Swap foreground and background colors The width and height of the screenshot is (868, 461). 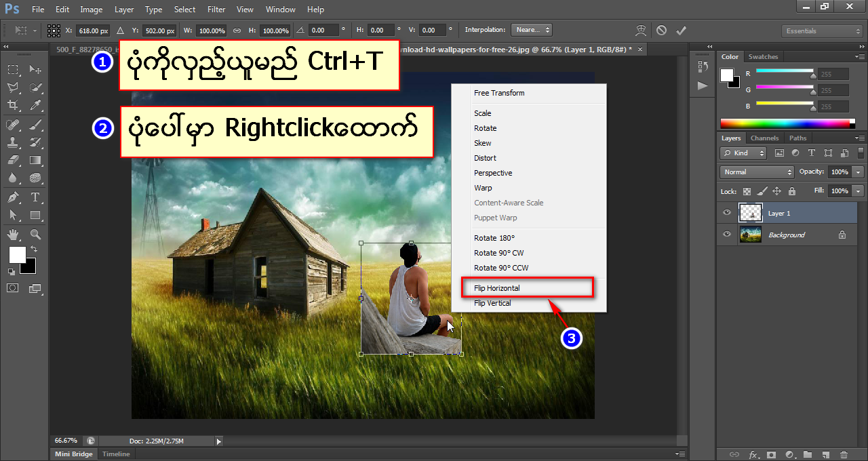point(34,249)
